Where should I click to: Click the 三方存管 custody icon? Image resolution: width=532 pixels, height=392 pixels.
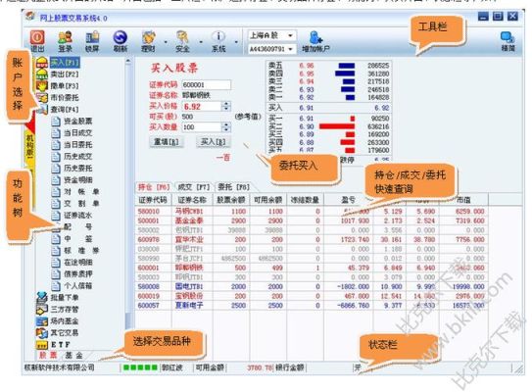coord(42,309)
